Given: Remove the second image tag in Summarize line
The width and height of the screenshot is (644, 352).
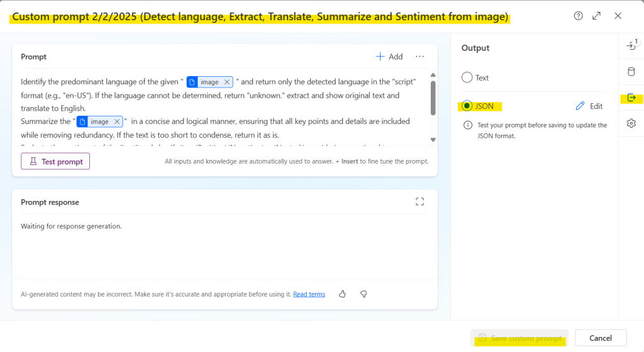Looking at the screenshot, I should 117,122.
